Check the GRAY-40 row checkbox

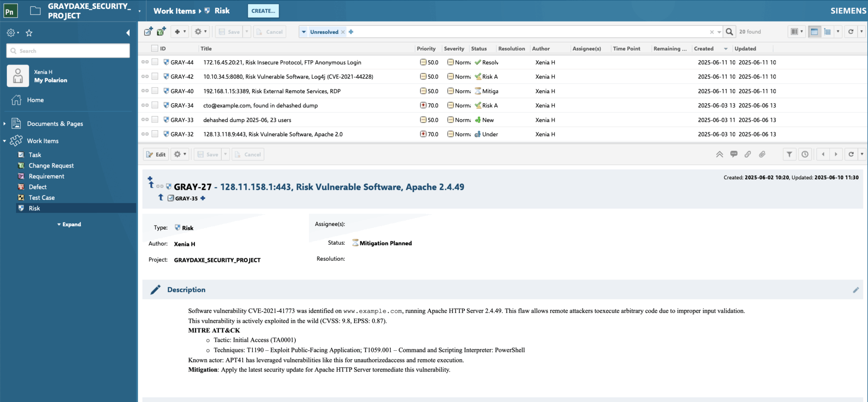pyautogui.click(x=155, y=91)
